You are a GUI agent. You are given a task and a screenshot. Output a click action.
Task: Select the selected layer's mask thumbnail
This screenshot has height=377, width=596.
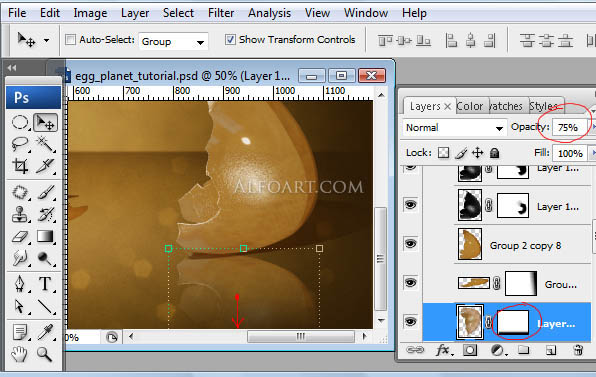pos(513,323)
